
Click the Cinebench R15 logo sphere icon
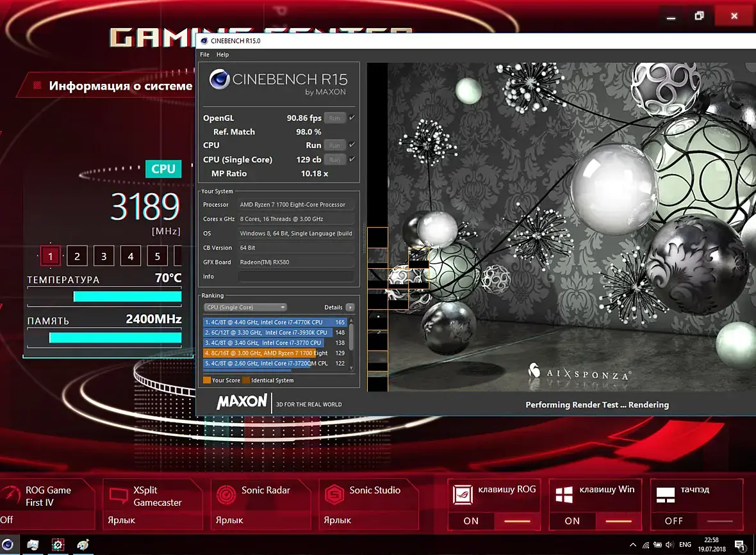pos(219,79)
